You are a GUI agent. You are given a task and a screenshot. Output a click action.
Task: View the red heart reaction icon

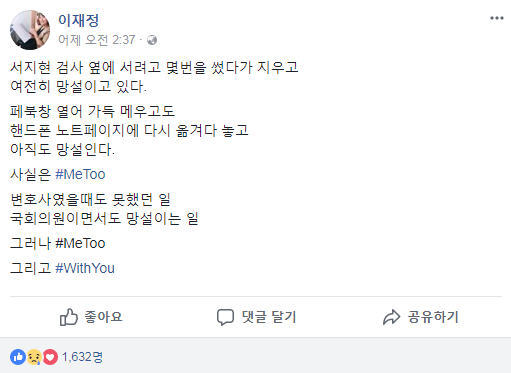[x=50, y=357]
